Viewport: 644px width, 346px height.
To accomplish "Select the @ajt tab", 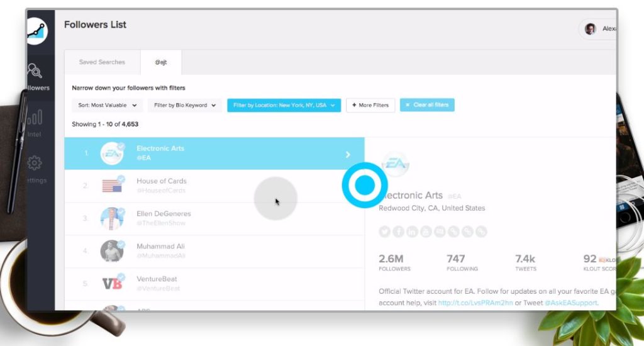I will point(161,62).
